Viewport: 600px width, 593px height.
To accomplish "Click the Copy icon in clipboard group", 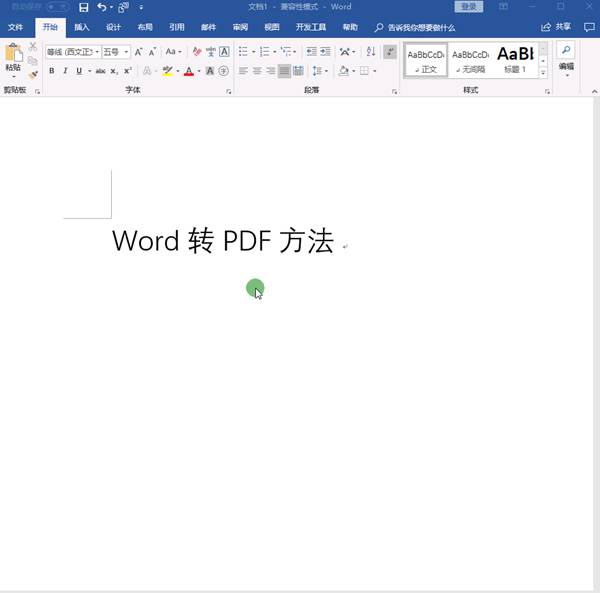I will 33,61.
